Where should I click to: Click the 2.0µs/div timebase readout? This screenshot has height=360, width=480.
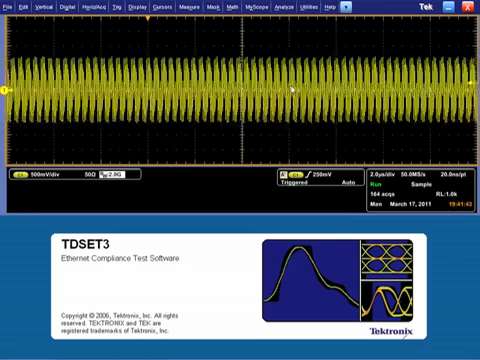click(x=382, y=174)
